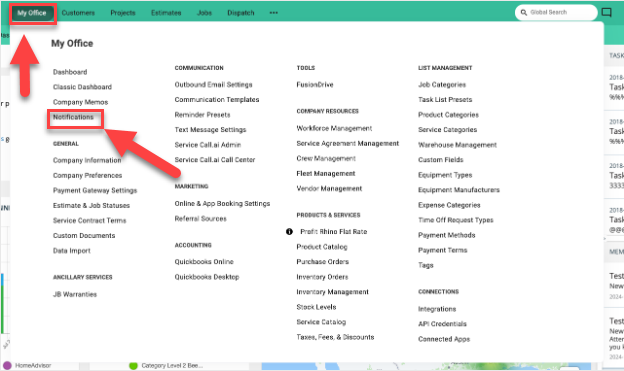Open Classic Dashboard
The image size is (624, 371).
coord(82,87)
